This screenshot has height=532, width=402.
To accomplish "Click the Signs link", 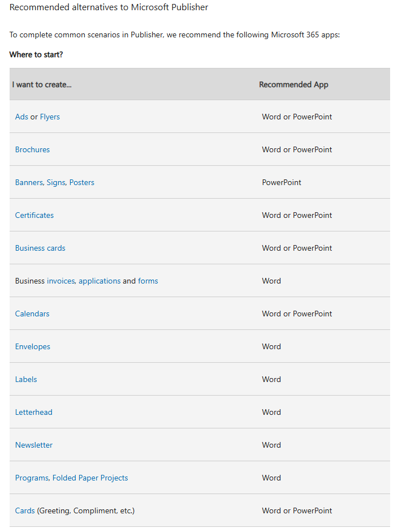I will coord(56,182).
